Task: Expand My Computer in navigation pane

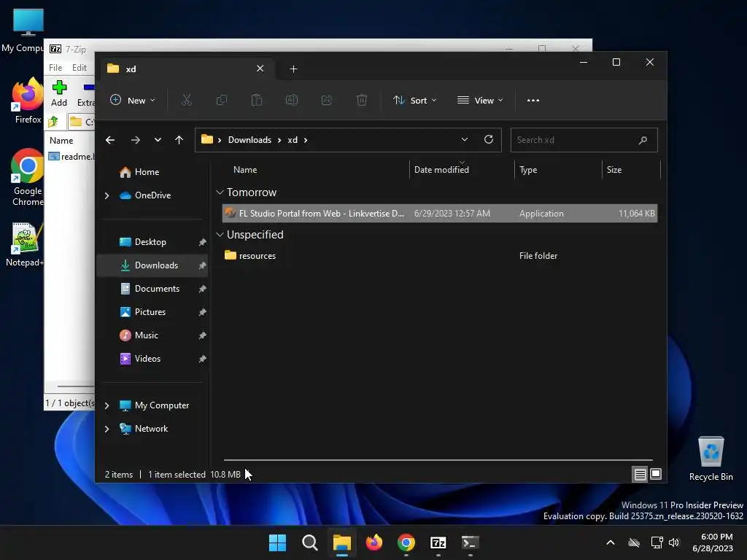Action: click(107, 405)
